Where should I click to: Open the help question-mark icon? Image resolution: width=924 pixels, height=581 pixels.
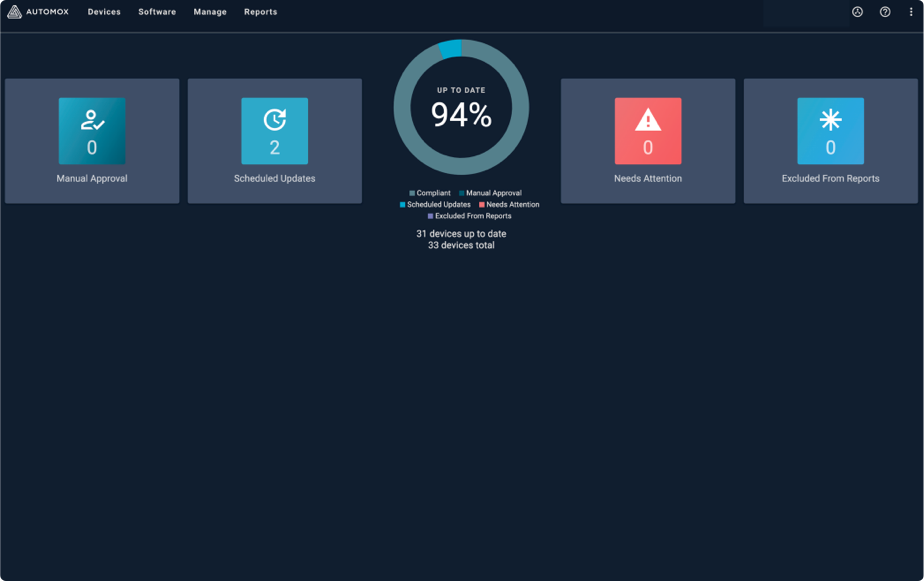[884, 11]
